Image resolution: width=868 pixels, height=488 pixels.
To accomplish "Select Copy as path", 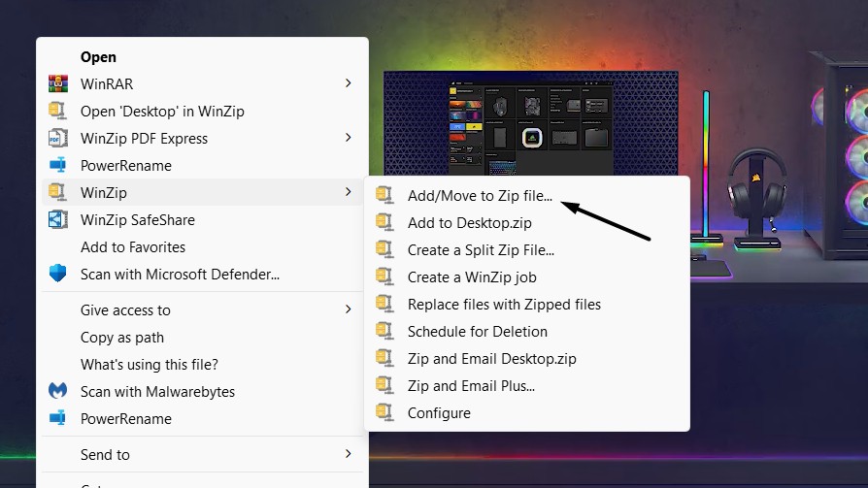I will [203, 337].
